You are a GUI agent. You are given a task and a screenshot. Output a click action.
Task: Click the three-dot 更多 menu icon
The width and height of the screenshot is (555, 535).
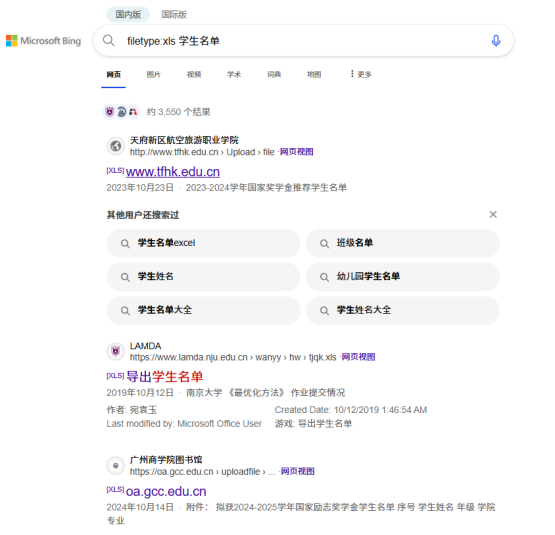[x=352, y=74]
